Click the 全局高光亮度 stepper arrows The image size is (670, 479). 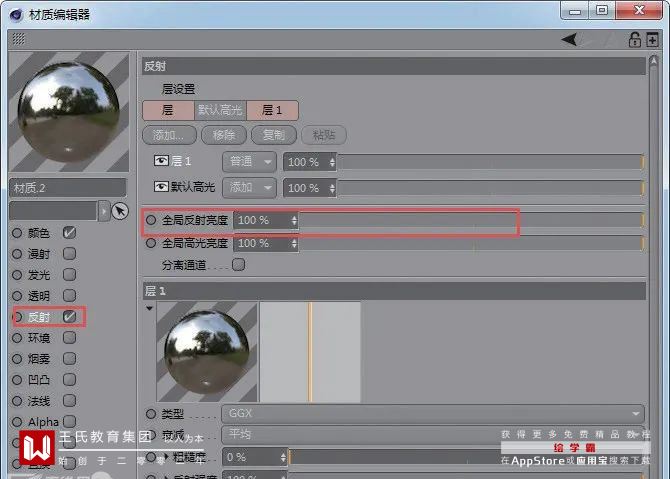pos(294,244)
